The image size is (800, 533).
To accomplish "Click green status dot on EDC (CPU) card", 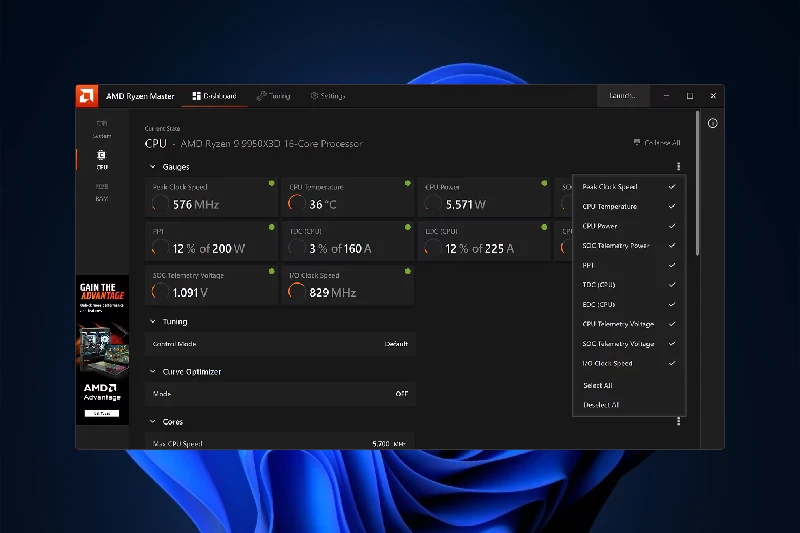I will pyautogui.click(x=544, y=227).
